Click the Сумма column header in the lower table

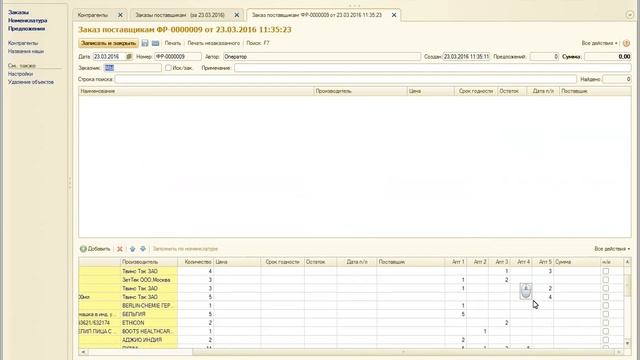(577, 262)
